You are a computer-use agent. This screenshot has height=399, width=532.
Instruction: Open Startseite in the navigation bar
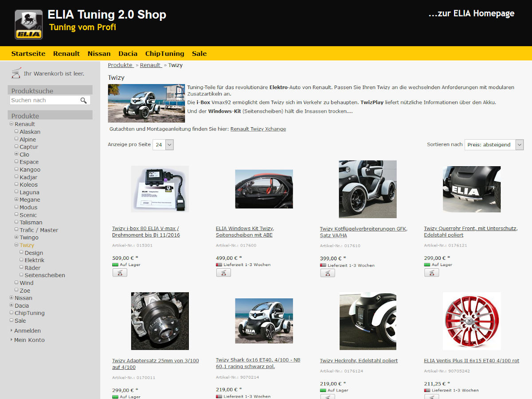[x=28, y=54]
